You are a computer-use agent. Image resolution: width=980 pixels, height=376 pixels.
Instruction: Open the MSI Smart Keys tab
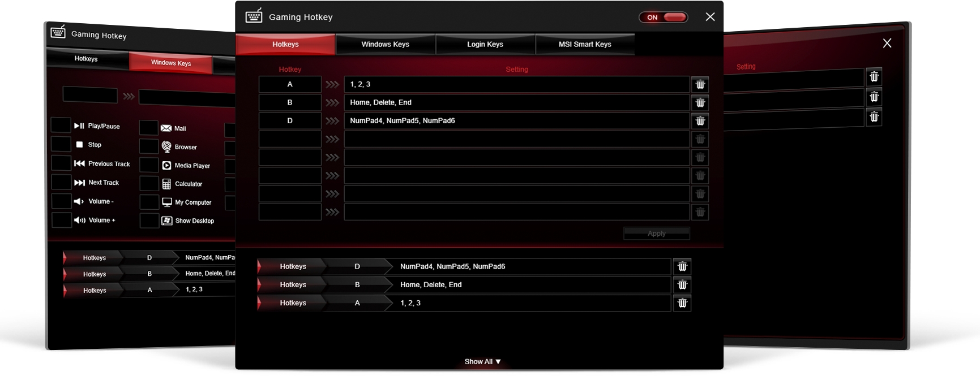pos(584,44)
